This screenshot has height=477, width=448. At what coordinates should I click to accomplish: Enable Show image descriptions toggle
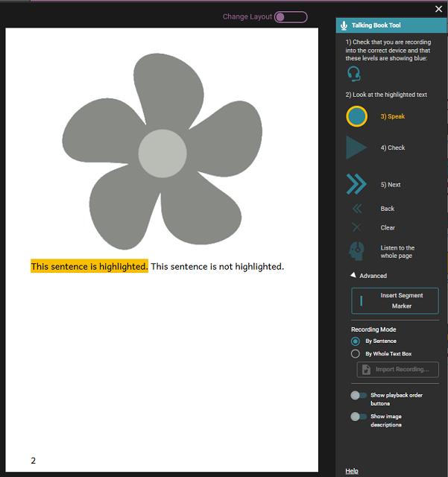click(359, 417)
